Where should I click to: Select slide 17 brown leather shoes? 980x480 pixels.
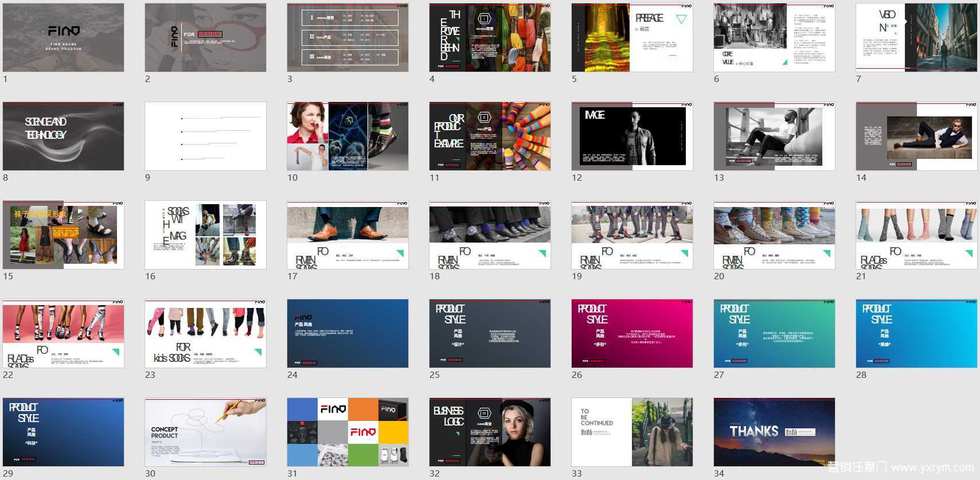348,235
